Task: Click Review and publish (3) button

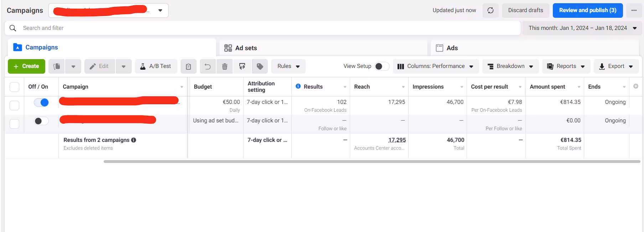Action: [x=587, y=10]
